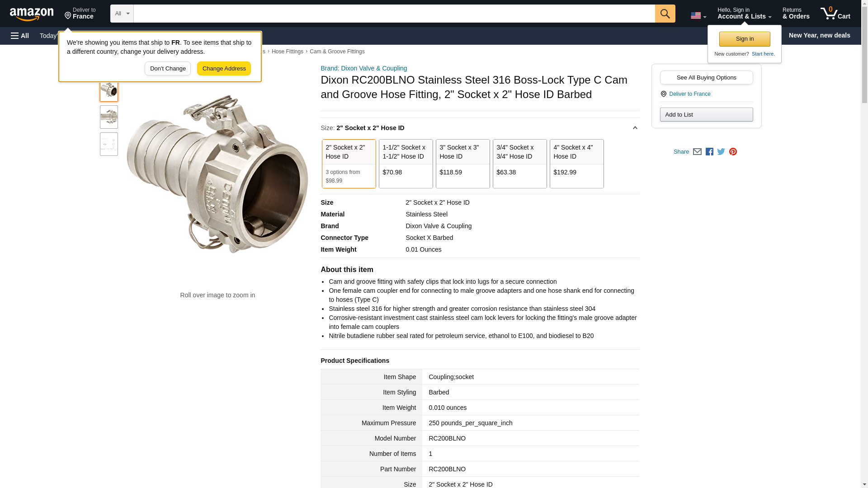Choose 3/4" Socket x 3/4" Hose ID option
The width and height of the screenshot is (868, 488).
[x=519, y=163]
